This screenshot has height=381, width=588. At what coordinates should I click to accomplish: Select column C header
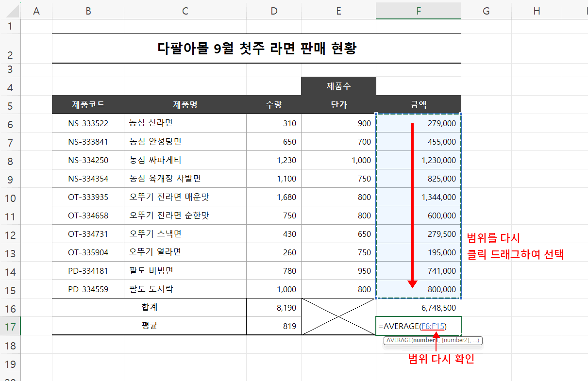[x=185, y=11]
